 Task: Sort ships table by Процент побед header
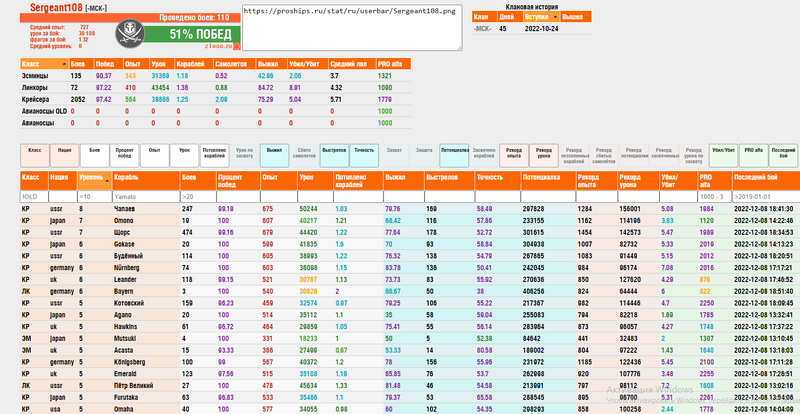pos(232,180)
